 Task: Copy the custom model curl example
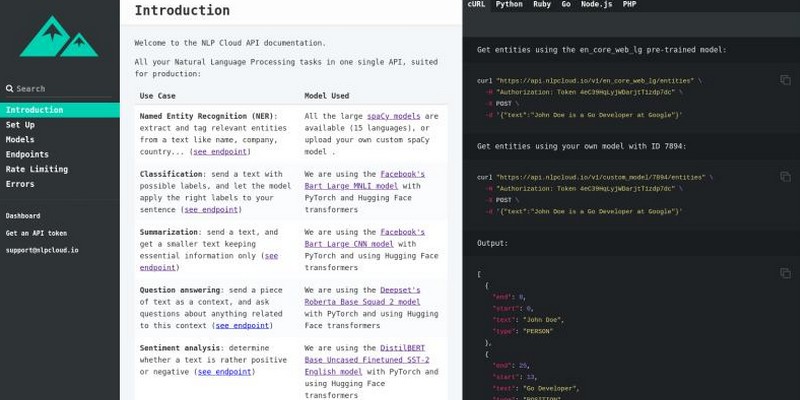coord(785,177)
